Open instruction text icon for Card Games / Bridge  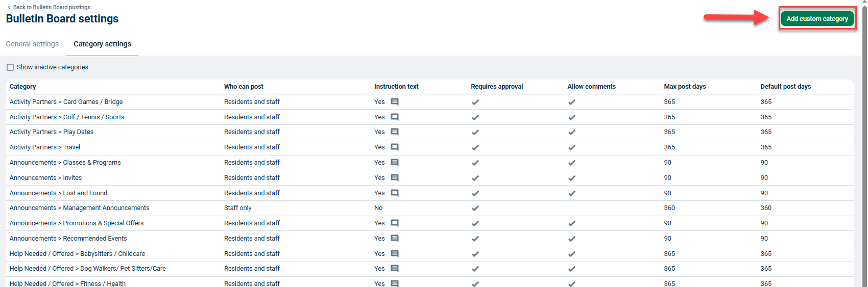395,102
